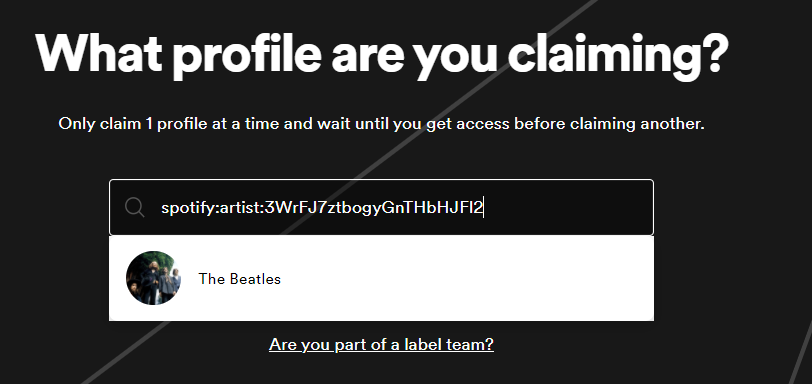
Task: Click the artist ID '3WrFJ7ztbogyGnTHbHJFl2' text
Action: [373, 208]
